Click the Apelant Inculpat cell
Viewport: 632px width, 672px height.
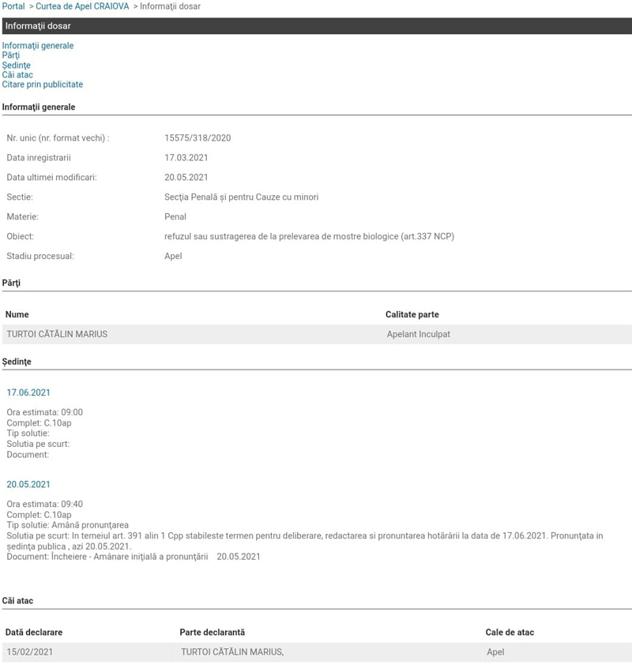418,334
